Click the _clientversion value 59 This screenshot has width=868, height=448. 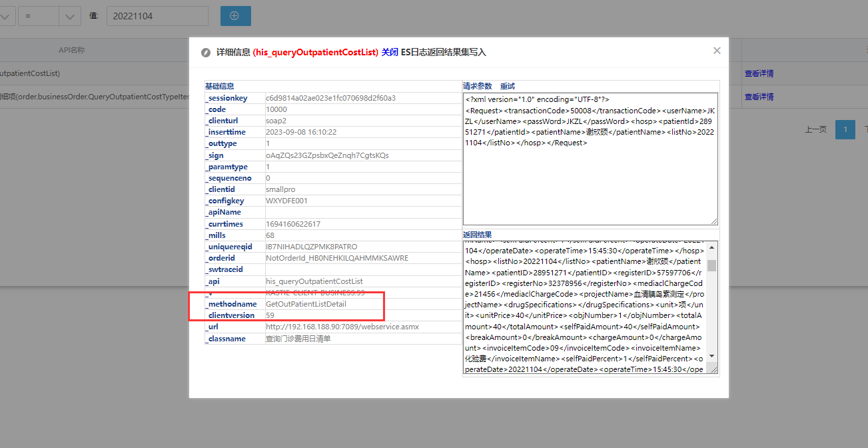coord(270,315)
